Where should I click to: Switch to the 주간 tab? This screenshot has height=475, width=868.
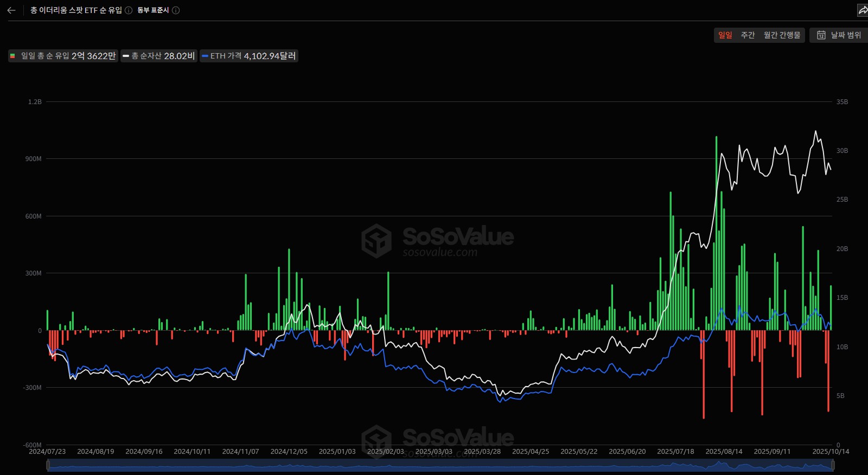[x=748, y=35]
